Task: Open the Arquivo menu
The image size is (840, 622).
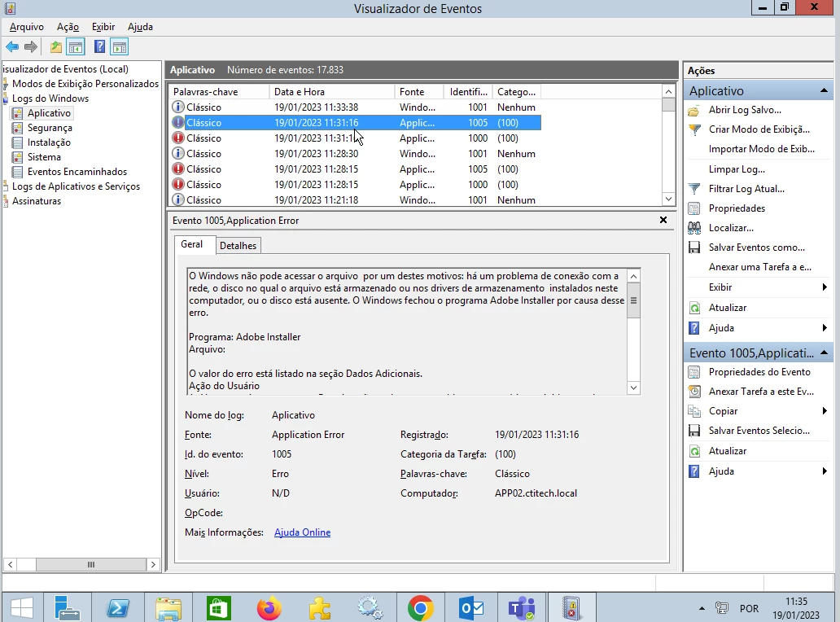Action: coord(26,27)
